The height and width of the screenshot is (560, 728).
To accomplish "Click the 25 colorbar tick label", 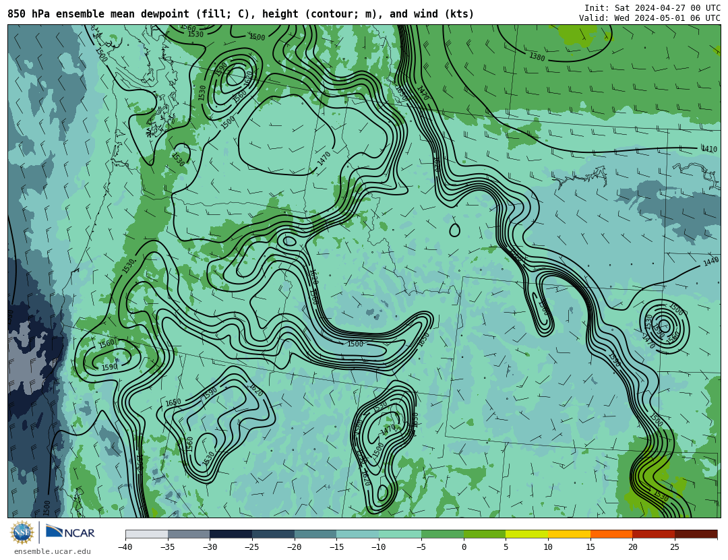I will point(675,547).
